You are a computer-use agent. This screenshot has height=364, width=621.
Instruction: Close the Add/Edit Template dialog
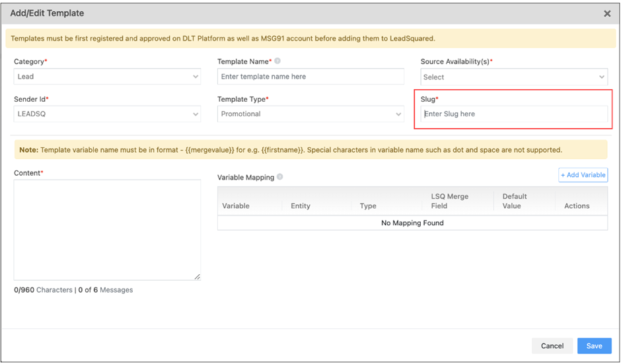(607, 14)
